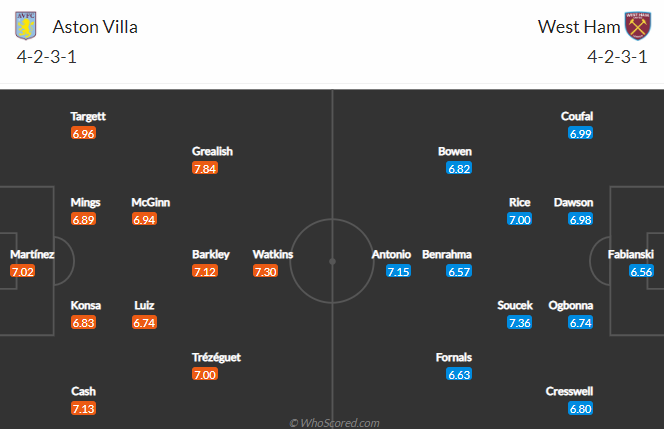Click Cash's 7.13 rating badge
The image size is (664, 429).
(x=83, y=408)
